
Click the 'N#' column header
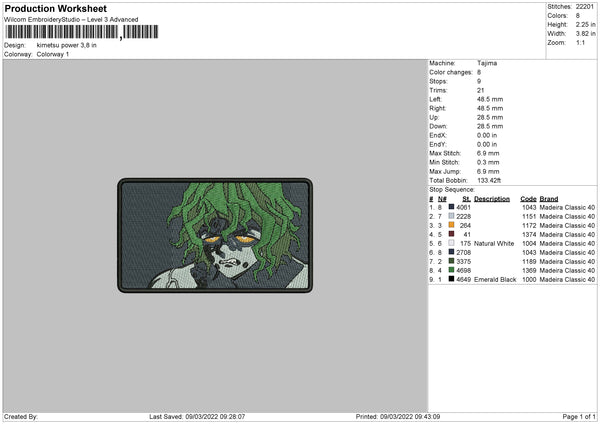pyautogui.click(x=442, y=199)
